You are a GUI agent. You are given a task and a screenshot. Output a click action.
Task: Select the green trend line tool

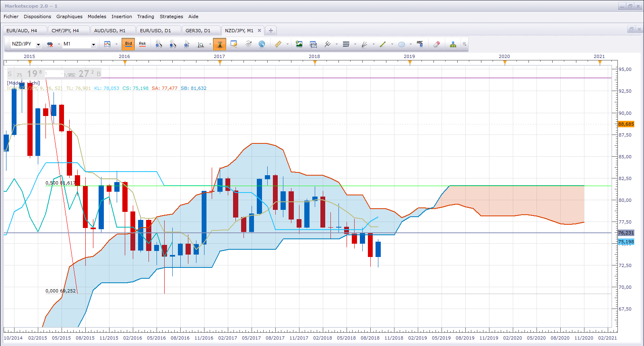(383, 44)
